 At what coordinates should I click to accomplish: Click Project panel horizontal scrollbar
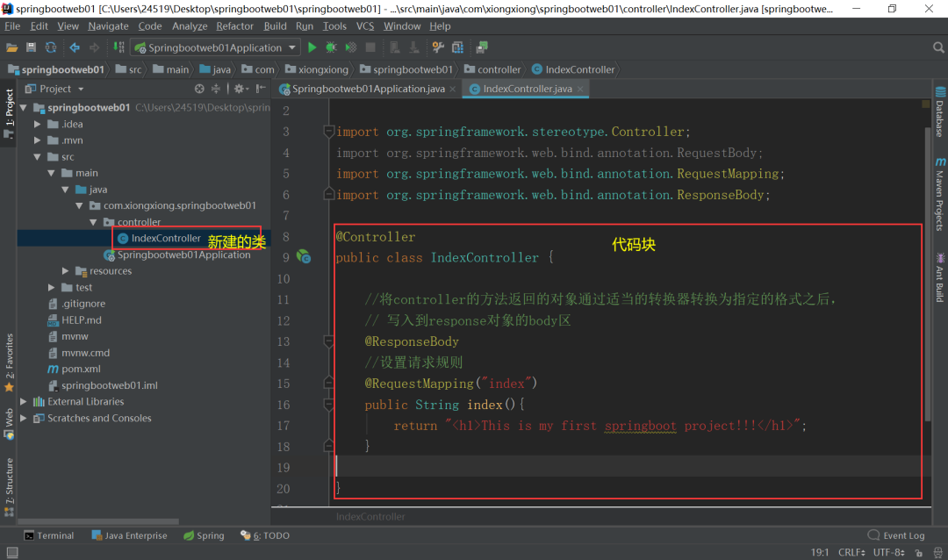(x=98, y=521)
